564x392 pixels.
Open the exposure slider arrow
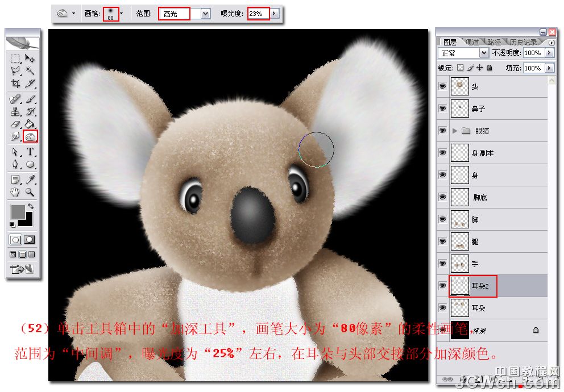pos(275,14)
